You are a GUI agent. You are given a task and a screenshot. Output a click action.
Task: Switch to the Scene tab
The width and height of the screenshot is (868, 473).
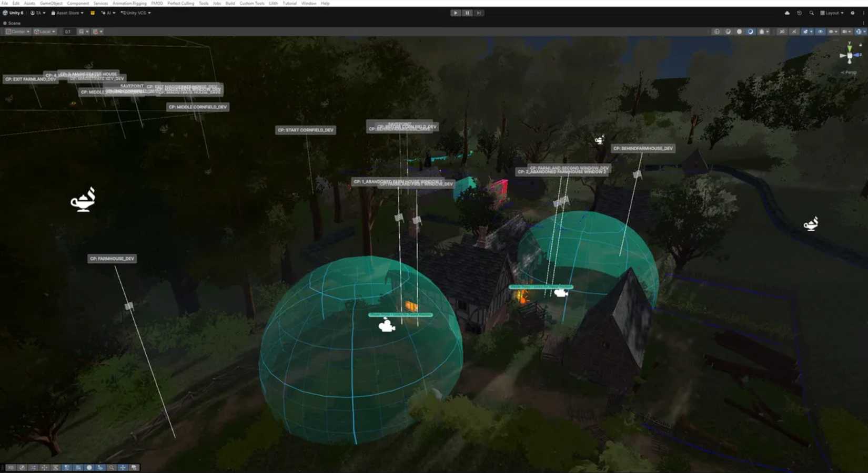click(x=12, y=23)
